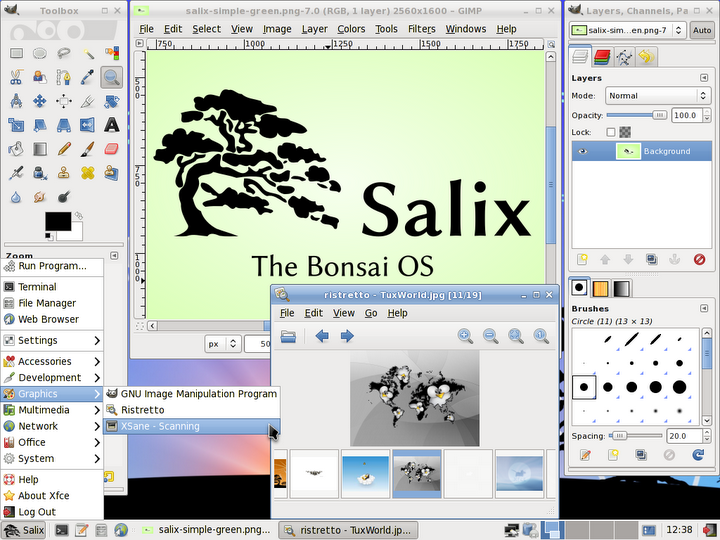Switch to ristretto TuxWorld taskbar button
Screen dimensions: 720x540
[348, 530]
